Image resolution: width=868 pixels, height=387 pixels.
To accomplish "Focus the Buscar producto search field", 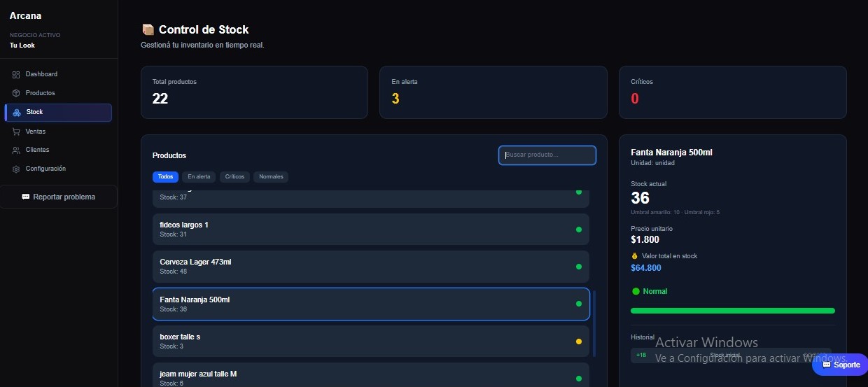I will [547, 155].
